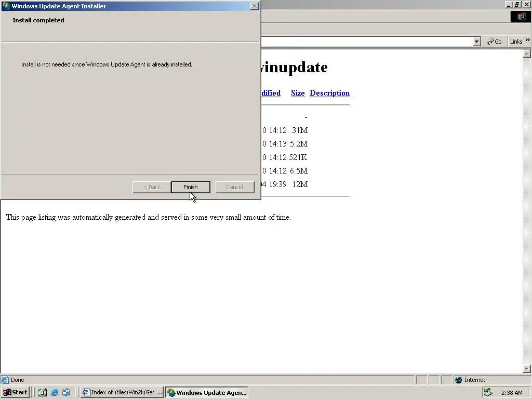
Task: Launch Internet Explorer from quick launch
Action: (54, 392)
